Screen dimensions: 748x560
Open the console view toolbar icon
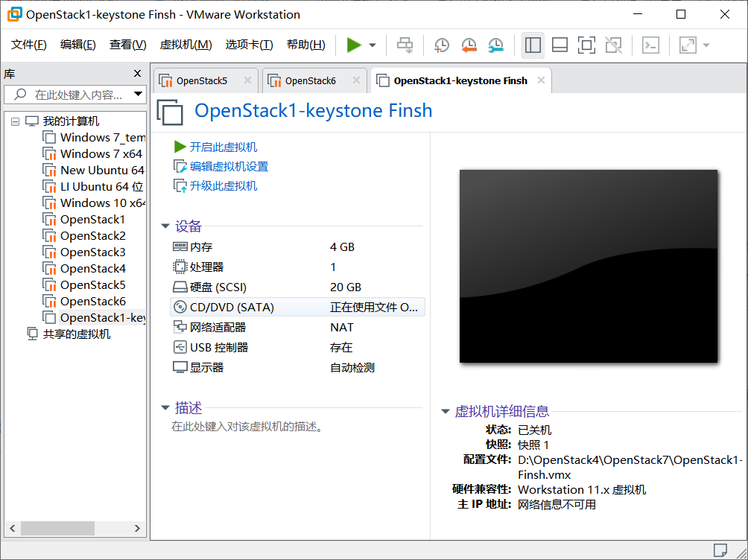(650, 45)
